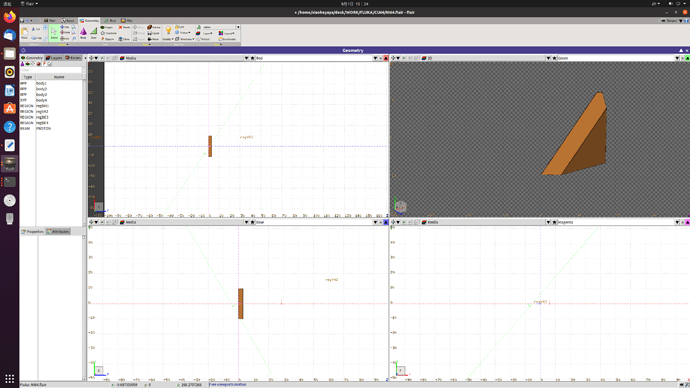690x388 pixels.
Task: Click the filter field in object list
Action: coord(51,70)
